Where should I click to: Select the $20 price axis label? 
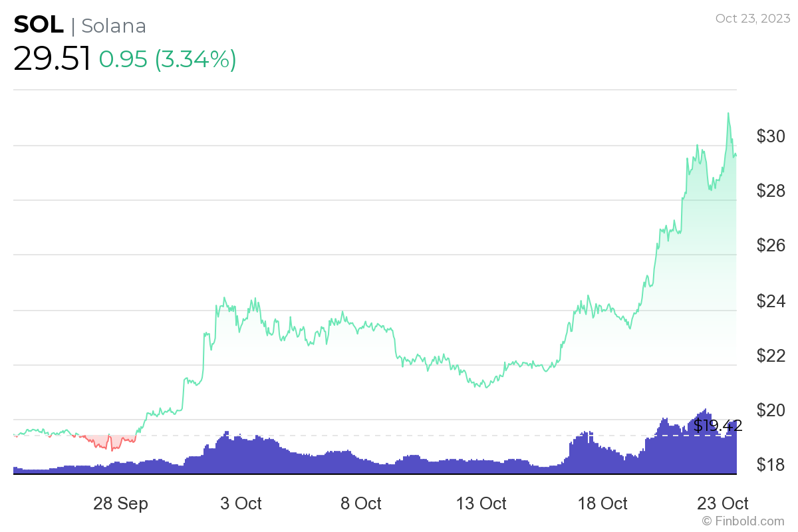pyautogui.click(x=771, y=410)
